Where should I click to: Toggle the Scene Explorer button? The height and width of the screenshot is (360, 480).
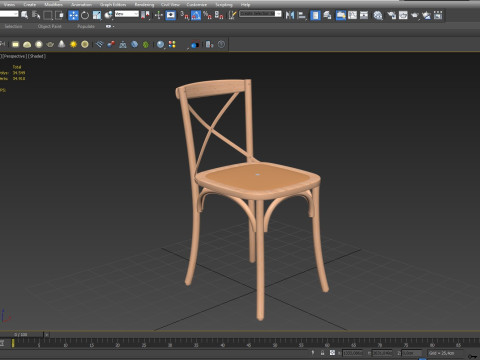tap(315, 15)
